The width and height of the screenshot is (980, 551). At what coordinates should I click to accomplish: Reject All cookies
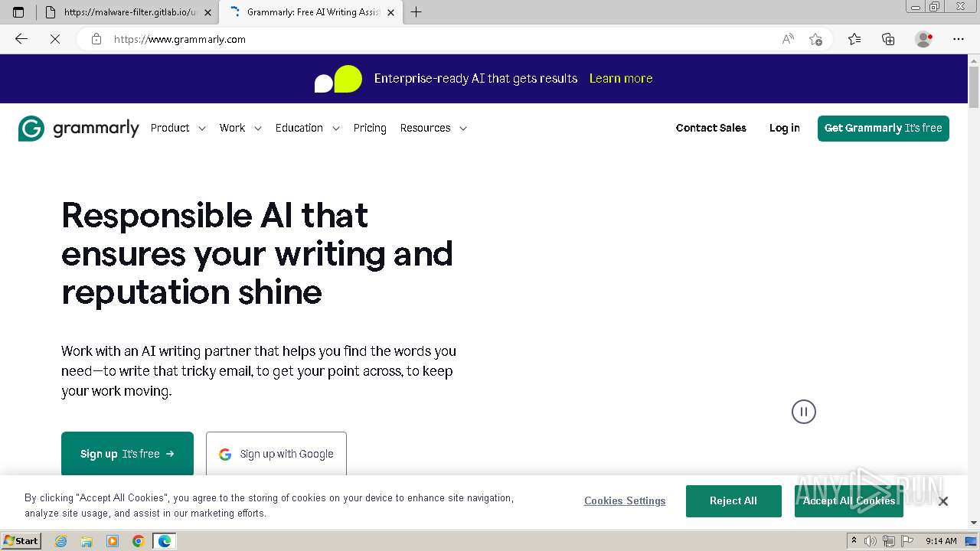click(x=733, y=501)
